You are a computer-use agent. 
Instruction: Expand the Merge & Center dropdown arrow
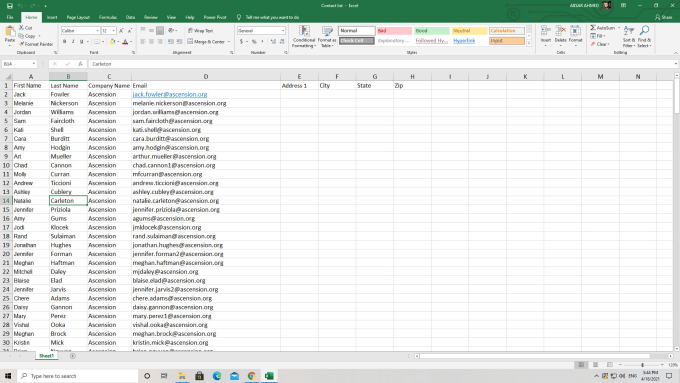[229, 42]
